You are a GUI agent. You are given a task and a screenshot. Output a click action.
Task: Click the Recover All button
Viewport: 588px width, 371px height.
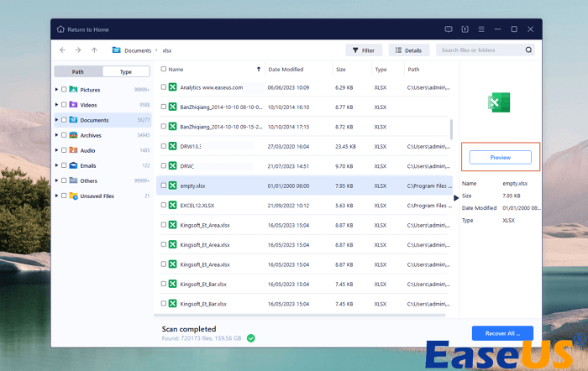502,333
